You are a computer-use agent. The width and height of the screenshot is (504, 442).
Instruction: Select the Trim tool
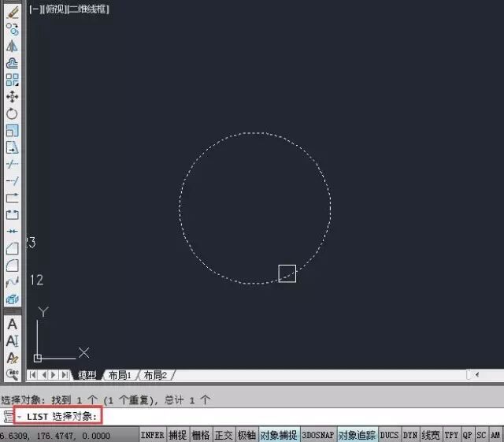(13, 164)
